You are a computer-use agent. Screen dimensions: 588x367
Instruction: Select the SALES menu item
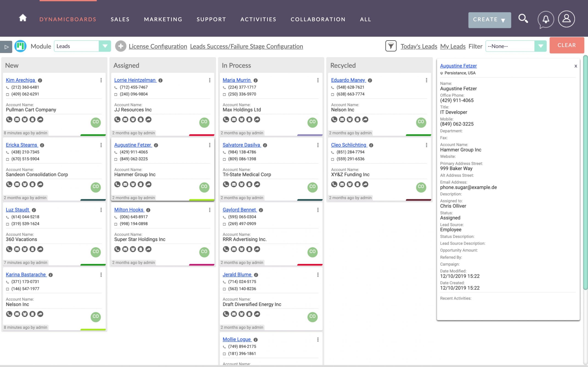[x=120, y=19]
